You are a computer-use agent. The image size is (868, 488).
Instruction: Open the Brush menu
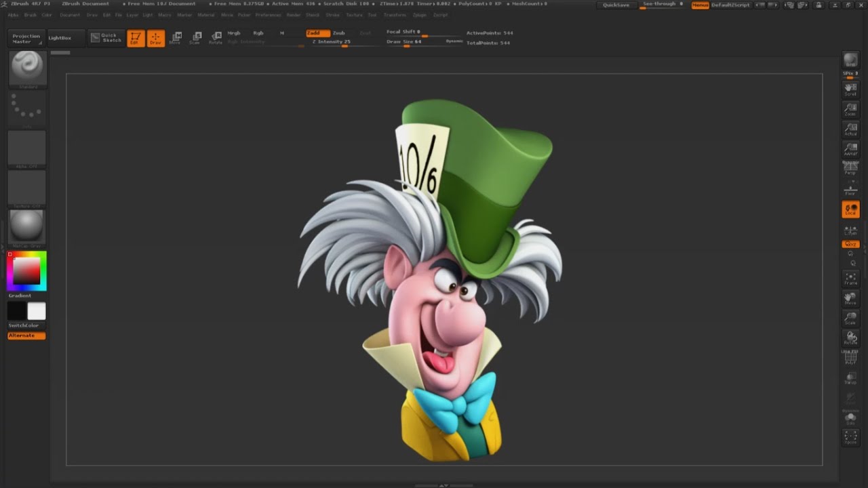[31, 15]
